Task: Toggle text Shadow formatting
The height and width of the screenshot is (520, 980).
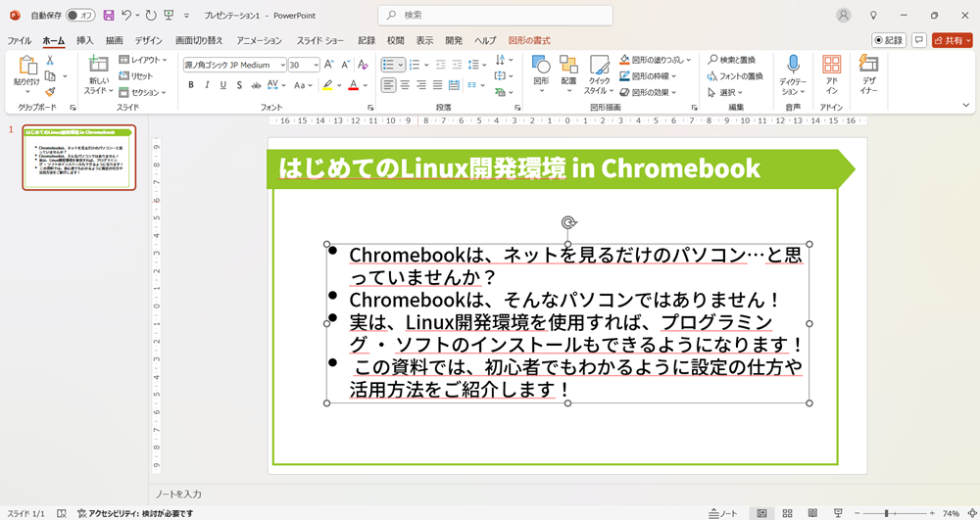Action: 239,85
